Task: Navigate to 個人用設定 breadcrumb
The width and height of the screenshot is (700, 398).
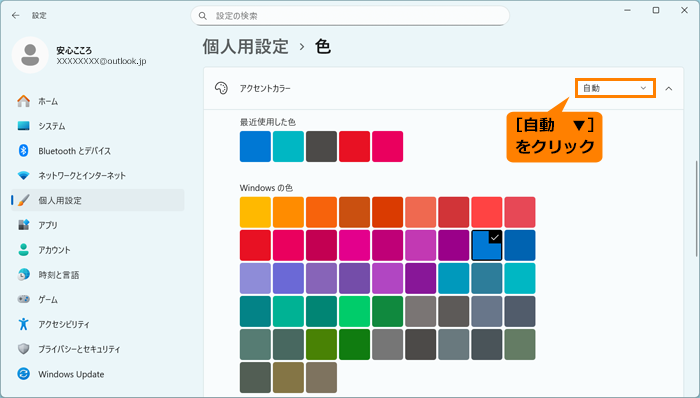Action: (x=246, y=46)
